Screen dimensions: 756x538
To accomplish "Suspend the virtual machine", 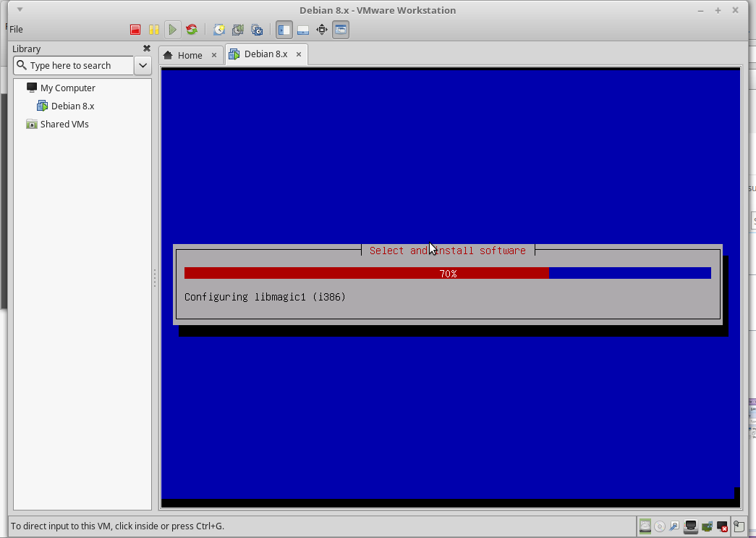I will click(x=154, y=29).
